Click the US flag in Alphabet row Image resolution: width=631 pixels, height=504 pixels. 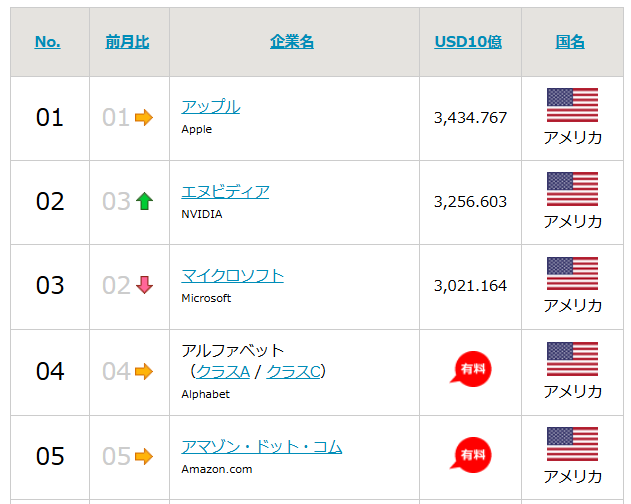[572, 359]
